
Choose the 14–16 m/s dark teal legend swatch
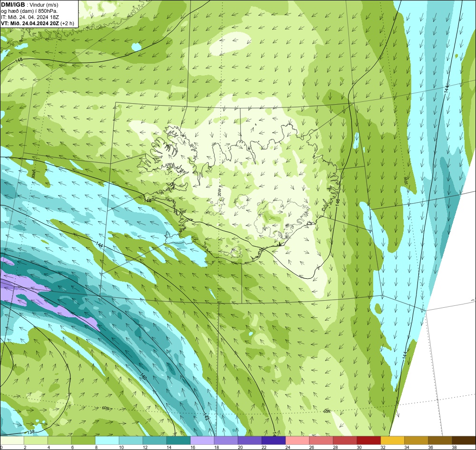(178, 440)
